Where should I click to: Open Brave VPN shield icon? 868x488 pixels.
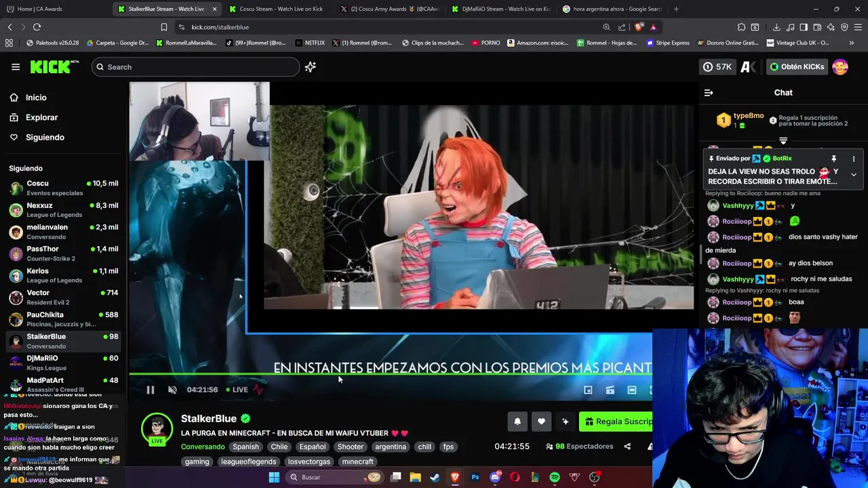[x=844, y=27]
